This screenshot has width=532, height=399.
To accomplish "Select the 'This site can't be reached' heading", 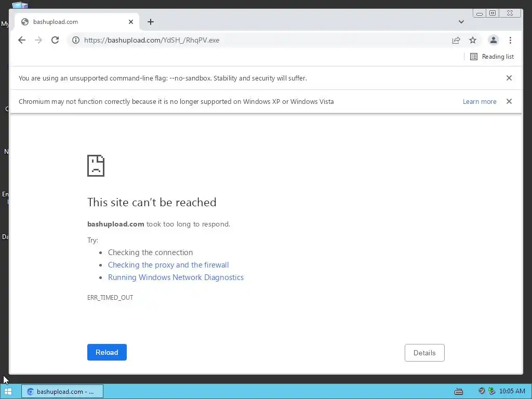I will 152,202.
